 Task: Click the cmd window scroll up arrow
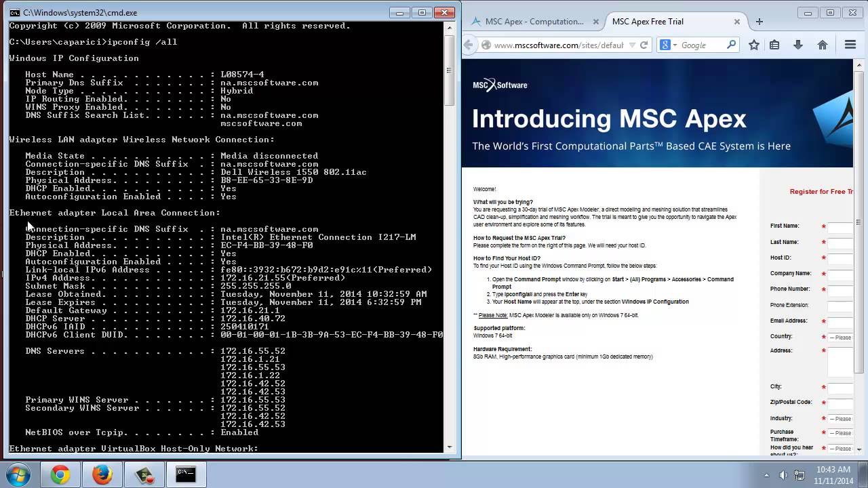[449, 28]
